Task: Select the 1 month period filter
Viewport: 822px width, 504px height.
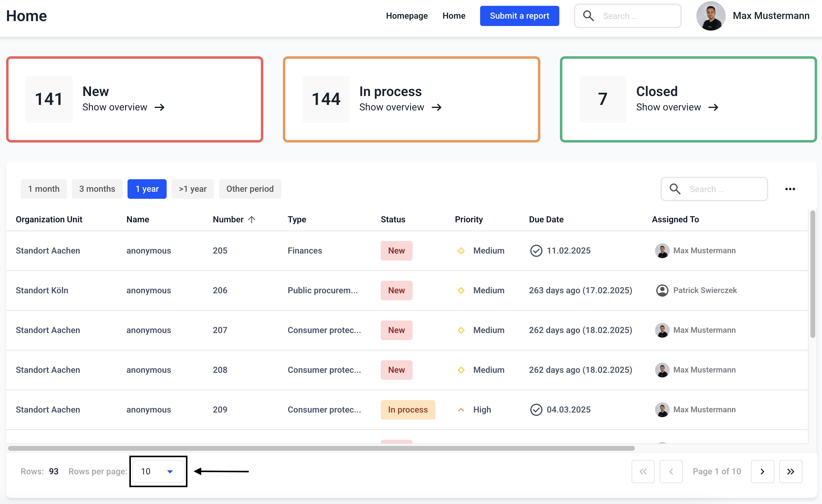Action: 44,189
